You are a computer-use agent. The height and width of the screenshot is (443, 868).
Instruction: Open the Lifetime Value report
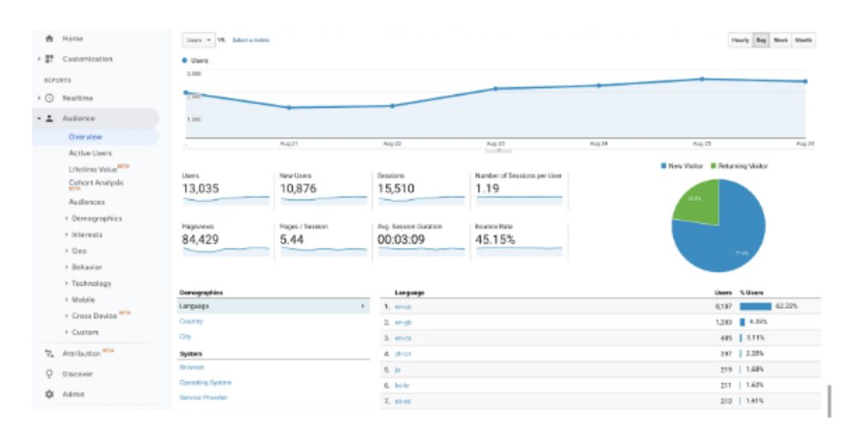93,169
